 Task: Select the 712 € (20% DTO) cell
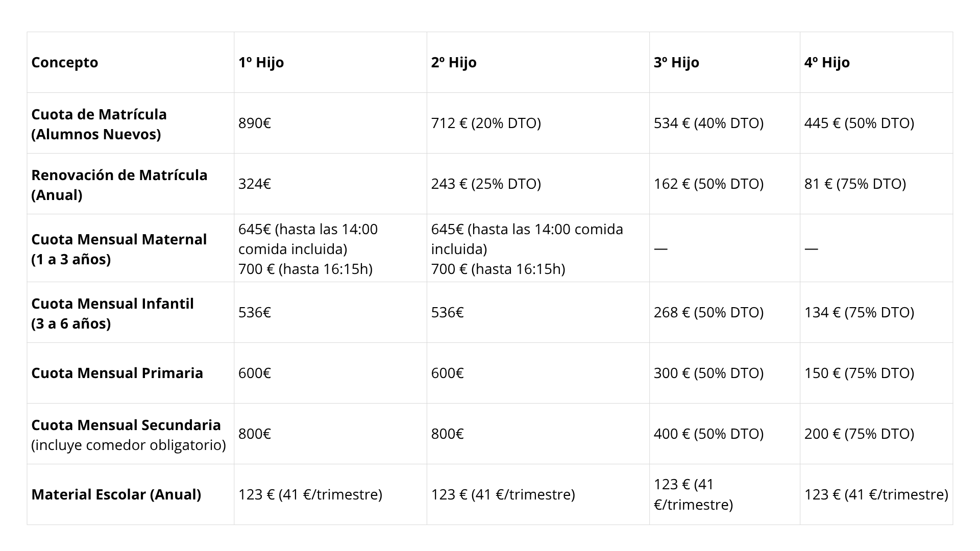486,123
